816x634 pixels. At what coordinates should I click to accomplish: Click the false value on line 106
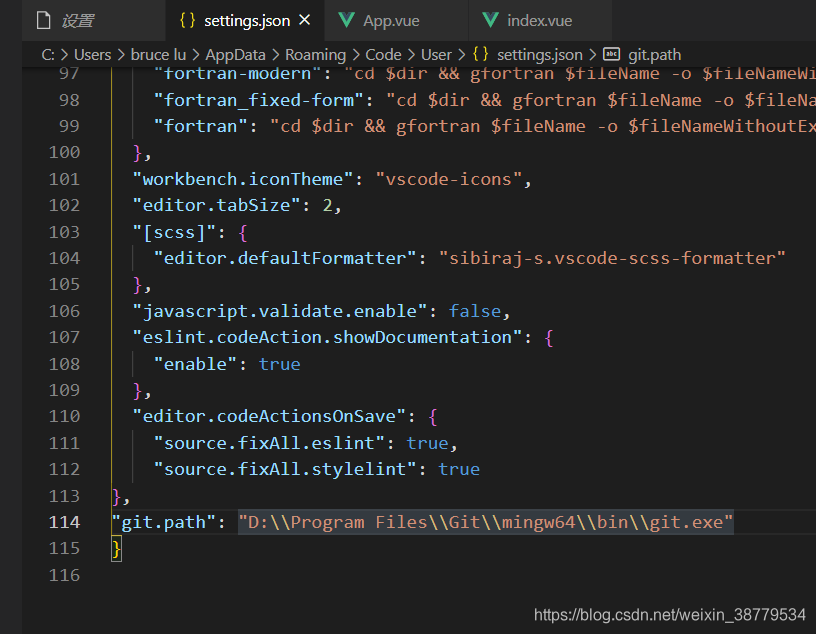click(475, 311)
